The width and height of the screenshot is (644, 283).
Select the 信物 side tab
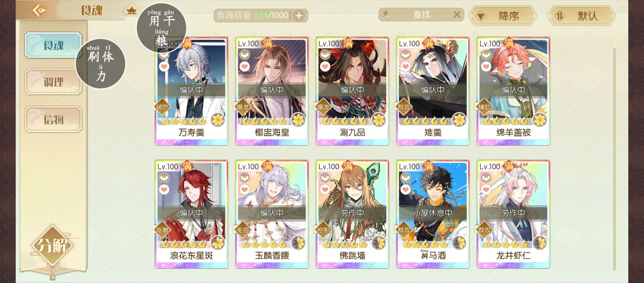pos(53,119)
